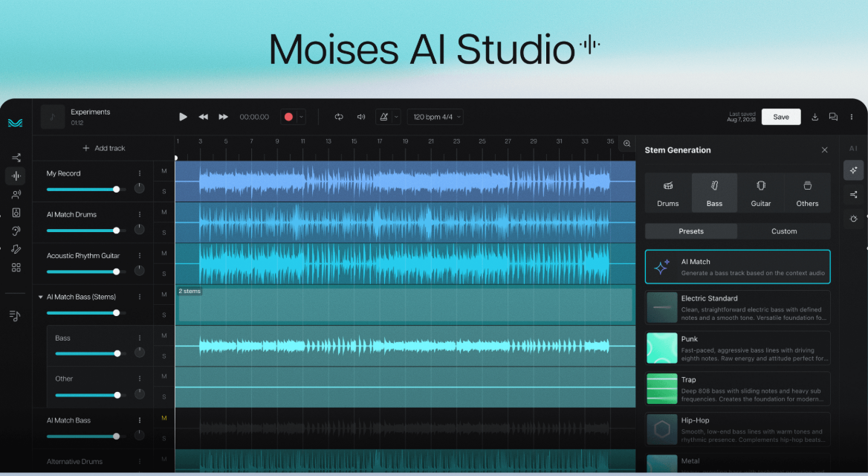868x476 pixels.
Task: Open the comments chat icon
Action: tap(833, 117)
